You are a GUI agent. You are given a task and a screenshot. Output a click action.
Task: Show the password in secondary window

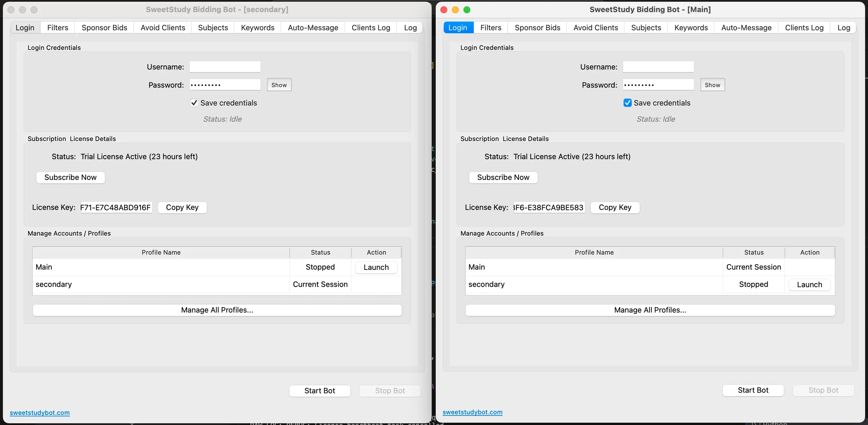tap(279, 85)
